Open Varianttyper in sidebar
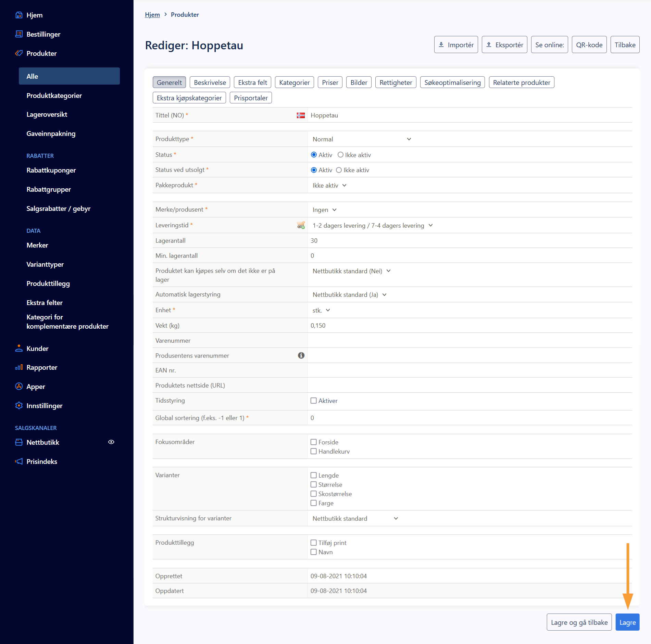Viewport: 651px width, 644px height. [x=45, y=264]
